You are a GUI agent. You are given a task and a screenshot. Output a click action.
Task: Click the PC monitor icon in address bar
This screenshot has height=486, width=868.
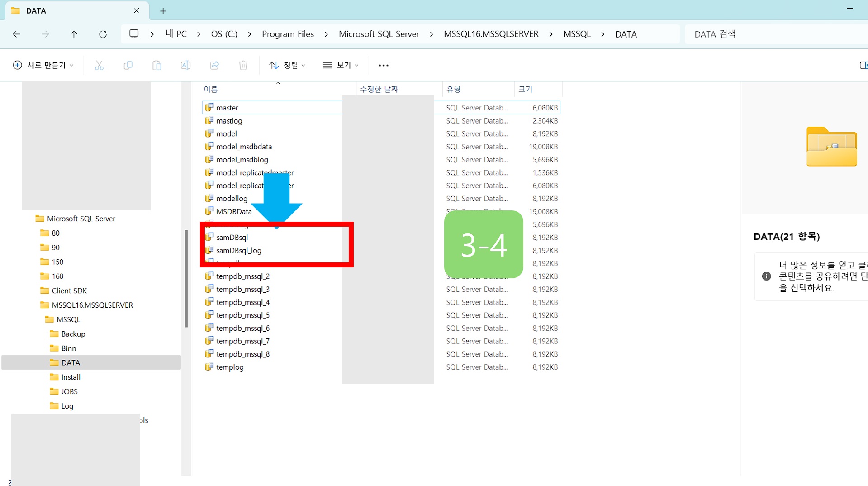[x=134, y=34]
